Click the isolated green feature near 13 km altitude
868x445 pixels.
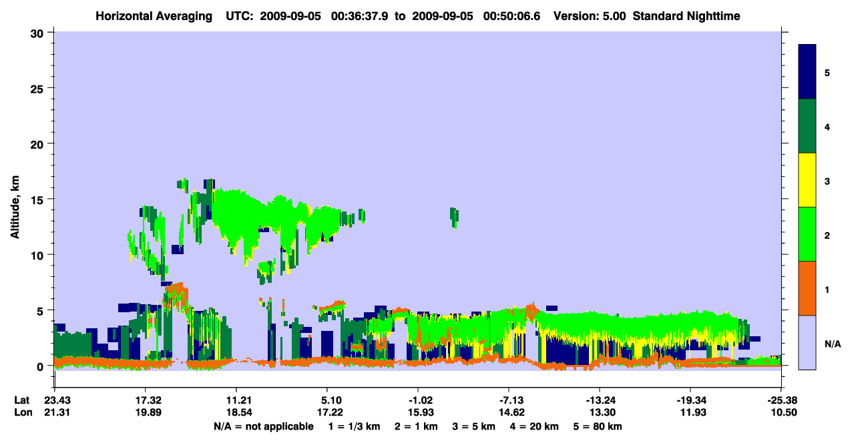coord(454,217)
